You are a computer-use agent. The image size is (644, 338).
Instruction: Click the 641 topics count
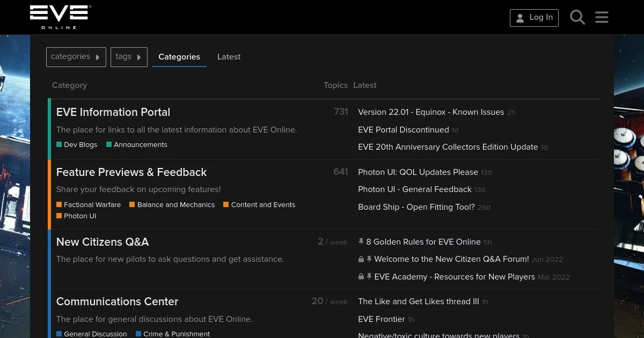click(341, 172)
